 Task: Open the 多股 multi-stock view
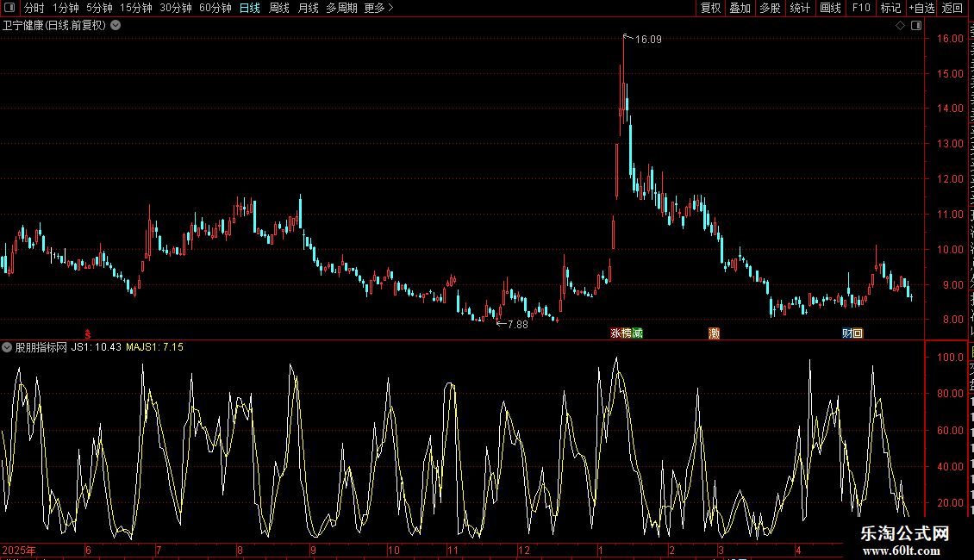[x=771, y=8]
